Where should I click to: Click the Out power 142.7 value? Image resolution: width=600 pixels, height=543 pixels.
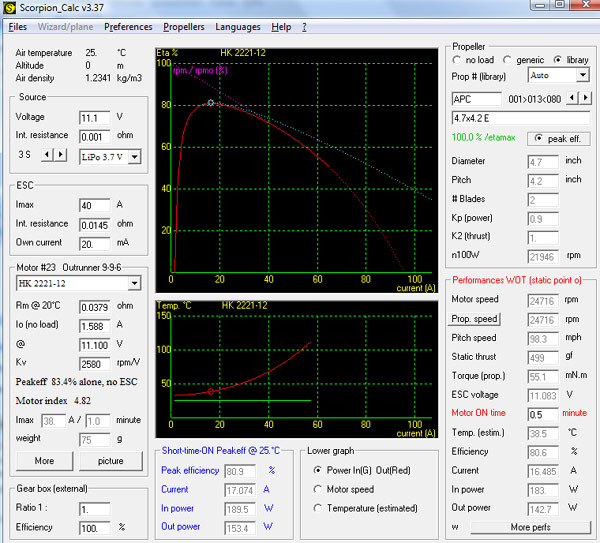(543, 509)
